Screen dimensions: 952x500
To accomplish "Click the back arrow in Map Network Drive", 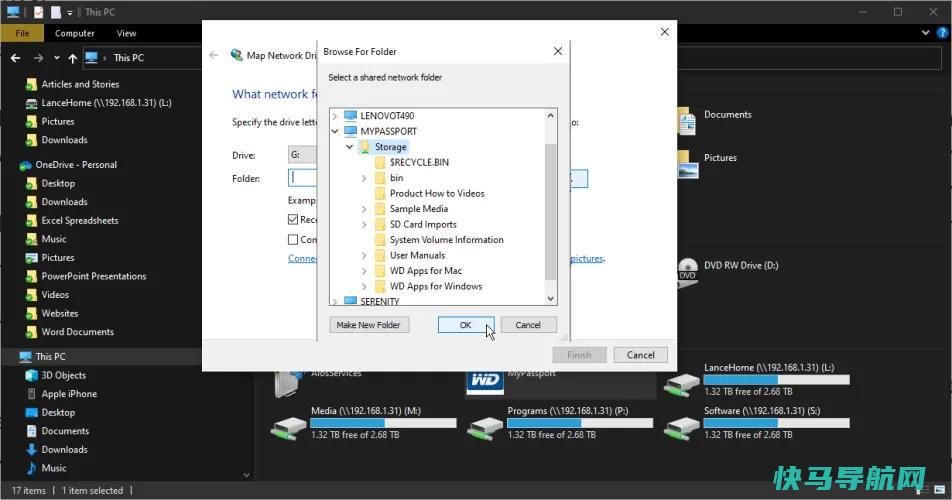I will point(214,55).
